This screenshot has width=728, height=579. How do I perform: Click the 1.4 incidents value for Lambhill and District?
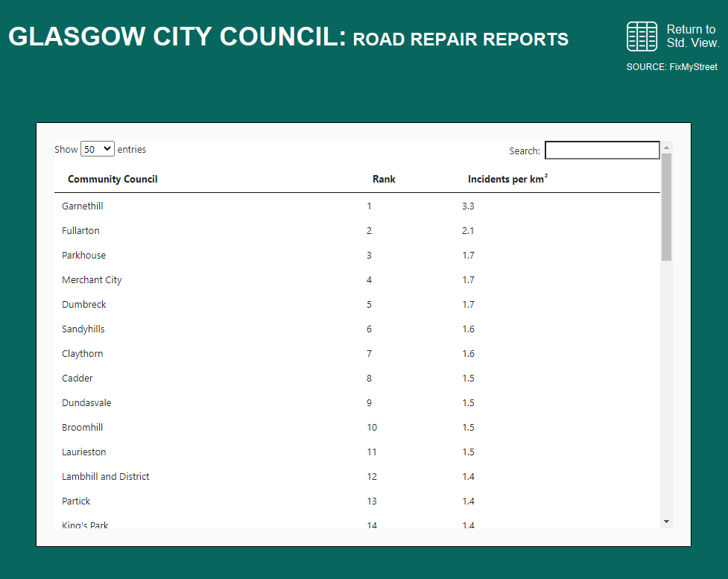[x=468, y=477]
